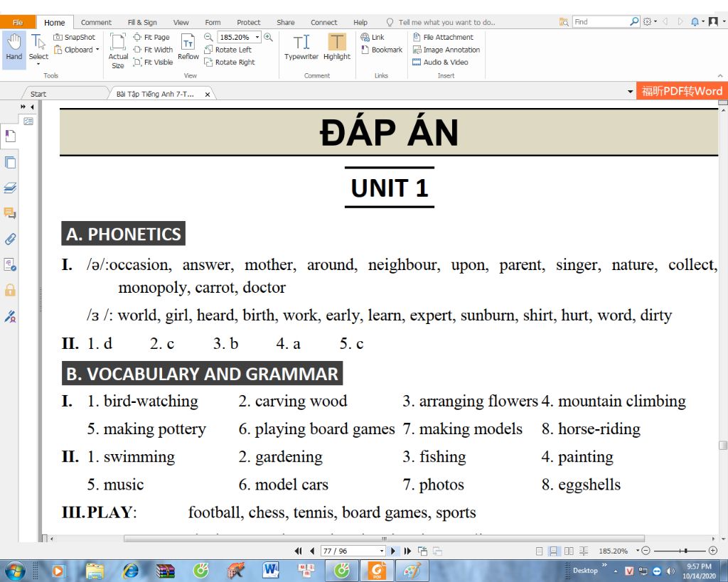Toggle Single Page view mode in status bar
Viewport: 728px width, 582px height.
click(539, 551)
